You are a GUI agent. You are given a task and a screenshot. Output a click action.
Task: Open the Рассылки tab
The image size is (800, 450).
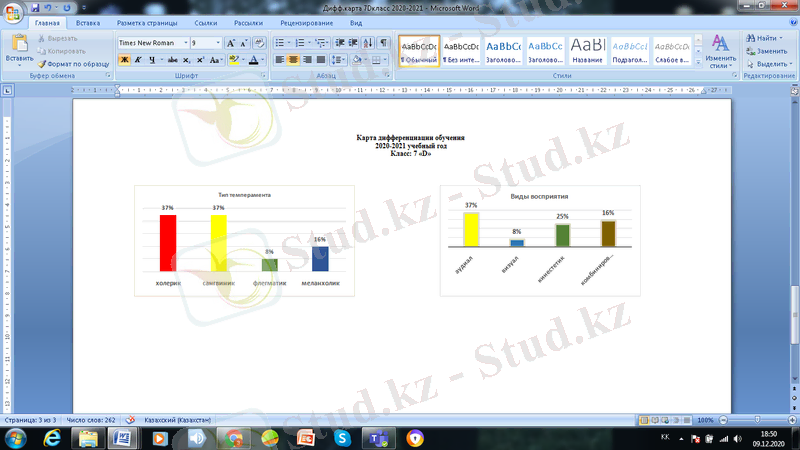(x=248, y=23)
